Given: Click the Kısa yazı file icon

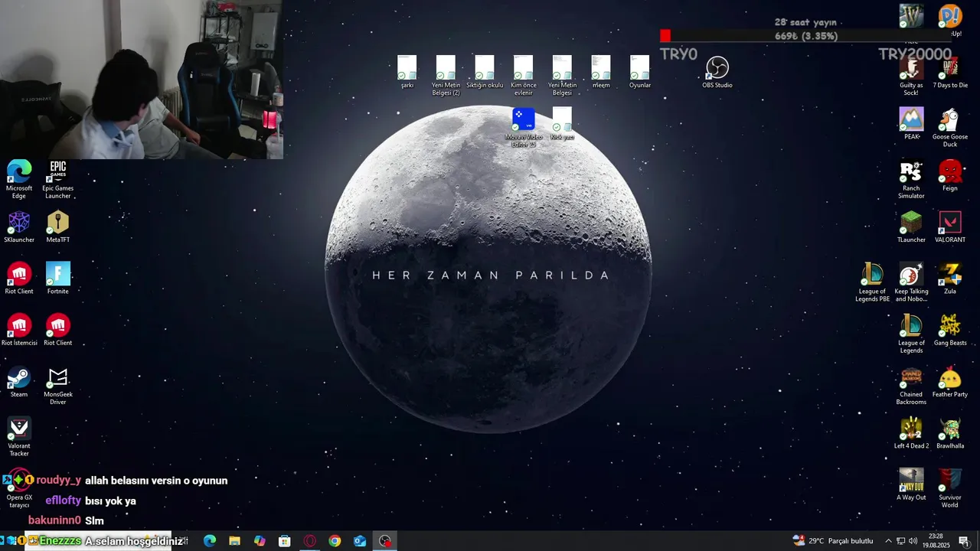Looking at the screenshot, I should [562, 124].
